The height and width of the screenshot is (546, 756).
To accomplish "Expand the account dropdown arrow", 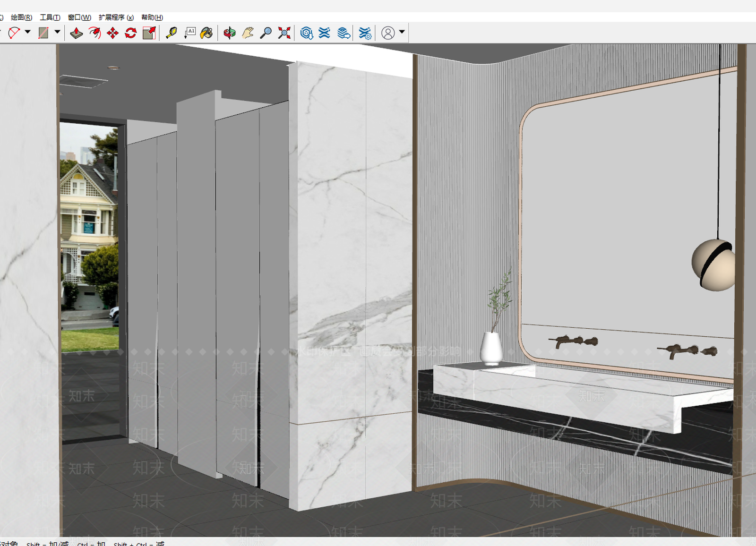I will [402, 32].
